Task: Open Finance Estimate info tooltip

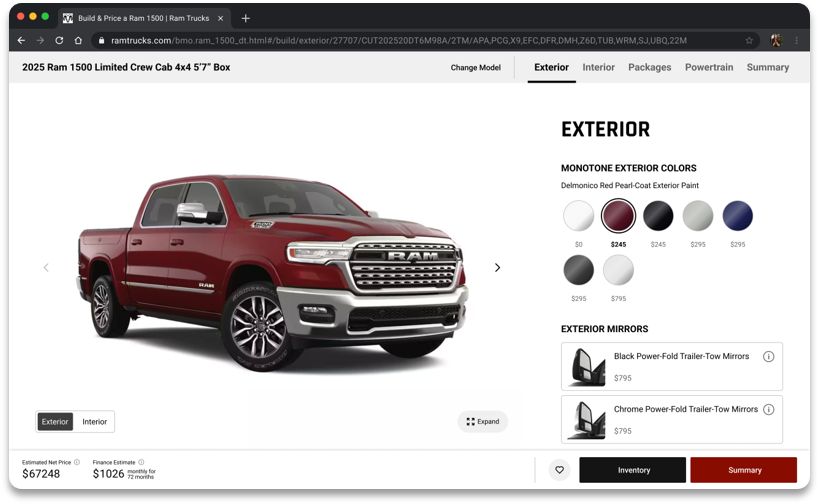Action: [141, 462]
